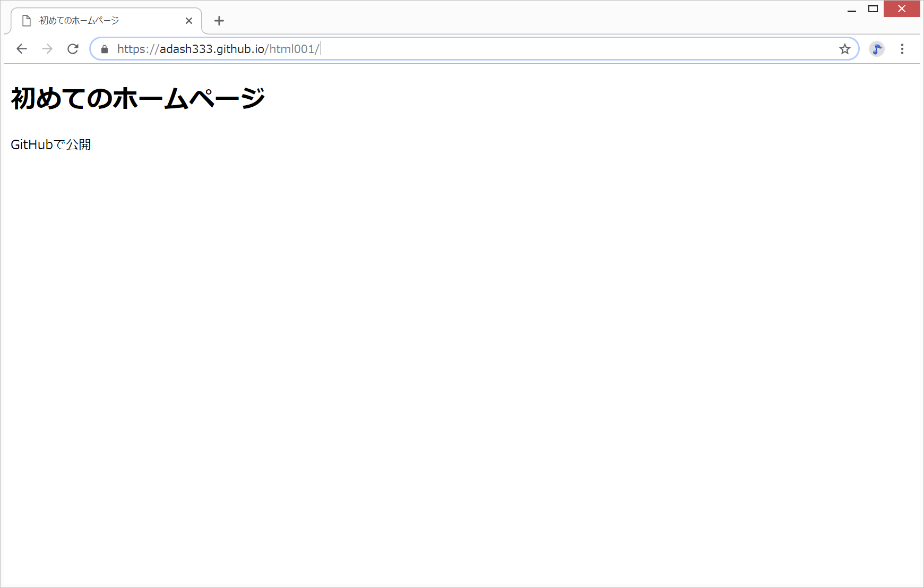
Task: Click the adash333.github.io domain in the URL
Action: tap(212, 49)
